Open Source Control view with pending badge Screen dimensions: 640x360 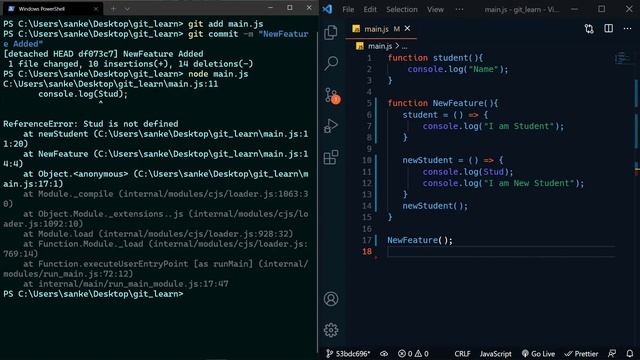coord(332,96)
